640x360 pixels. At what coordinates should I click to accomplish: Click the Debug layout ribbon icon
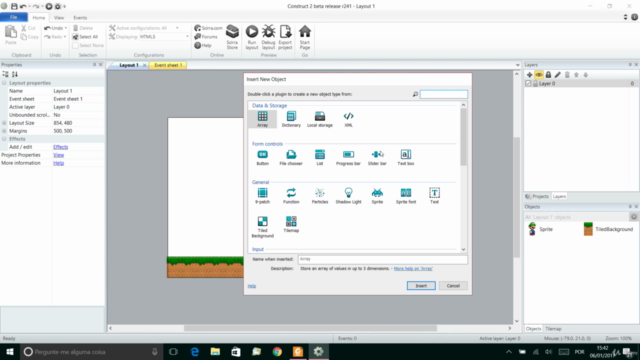pyautogui.click(x=269, y=37)
